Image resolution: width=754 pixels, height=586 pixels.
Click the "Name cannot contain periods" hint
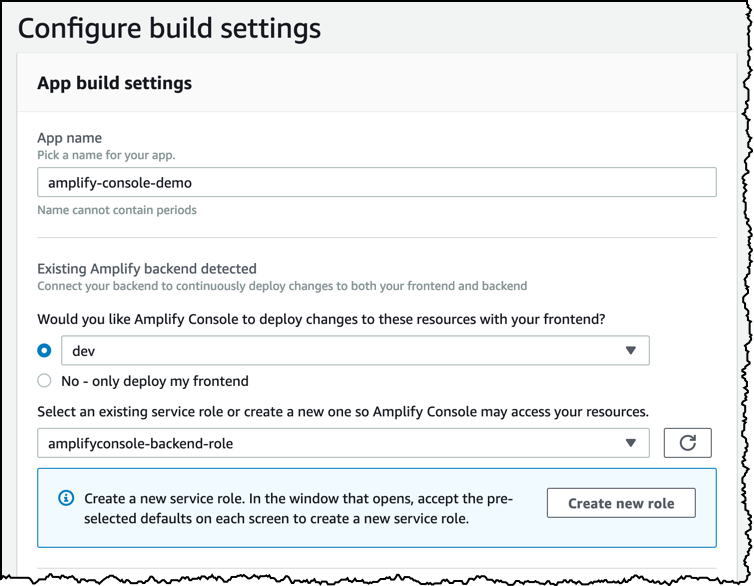click(116, 210)
